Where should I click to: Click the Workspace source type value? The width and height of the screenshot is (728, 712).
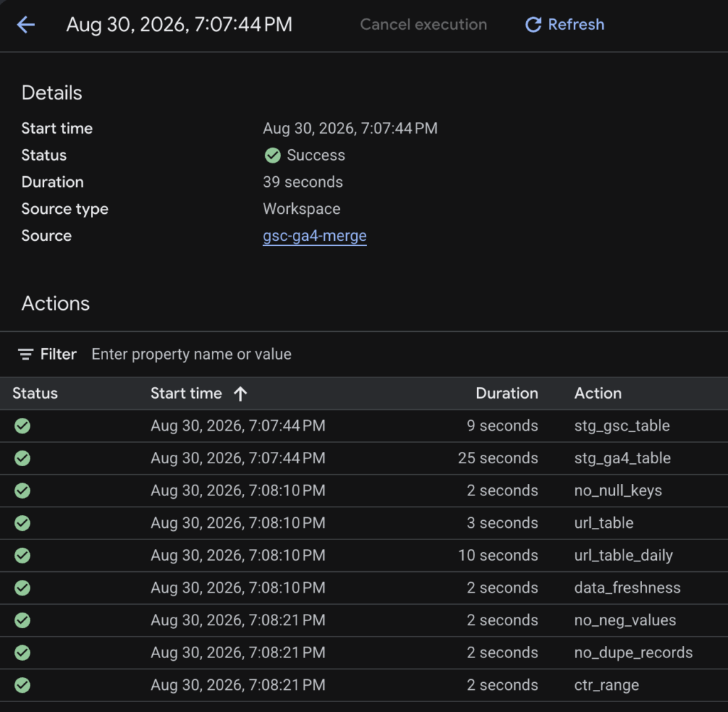pos(301,210)
